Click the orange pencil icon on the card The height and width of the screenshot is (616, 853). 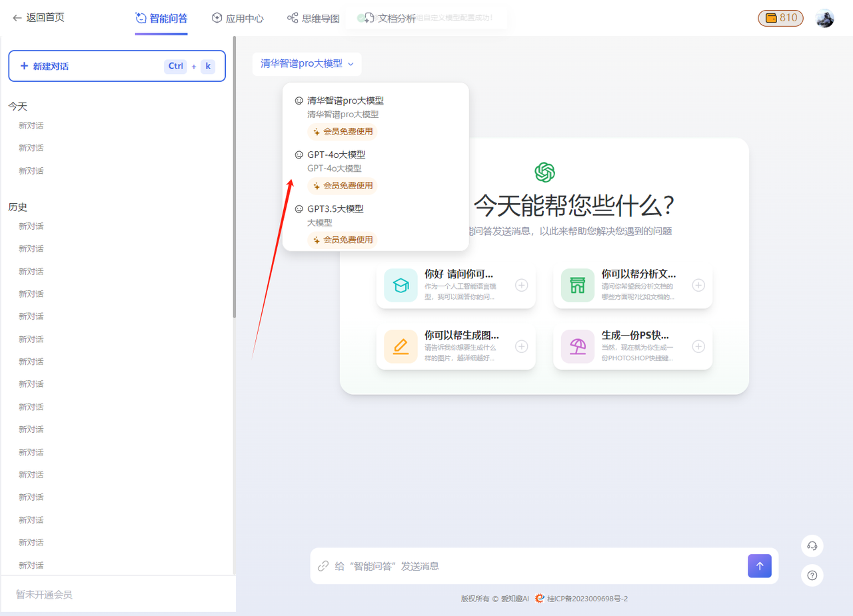401,346
